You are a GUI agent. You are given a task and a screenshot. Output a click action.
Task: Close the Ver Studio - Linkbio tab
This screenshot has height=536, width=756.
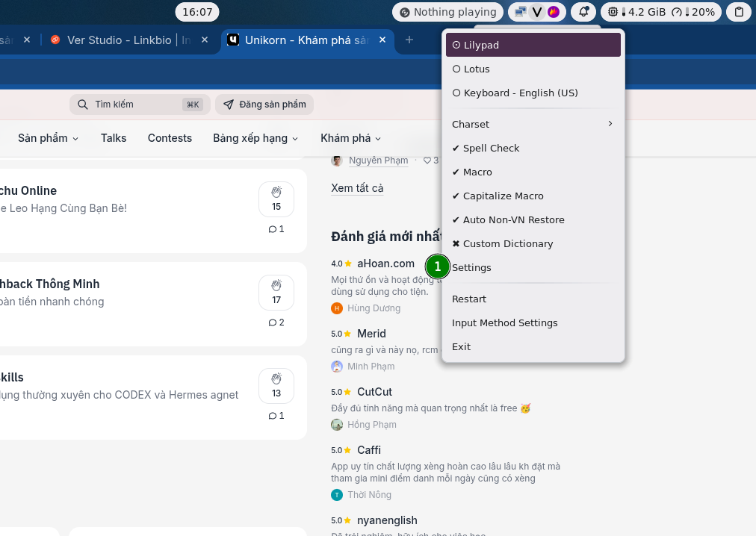click(205, 40)
